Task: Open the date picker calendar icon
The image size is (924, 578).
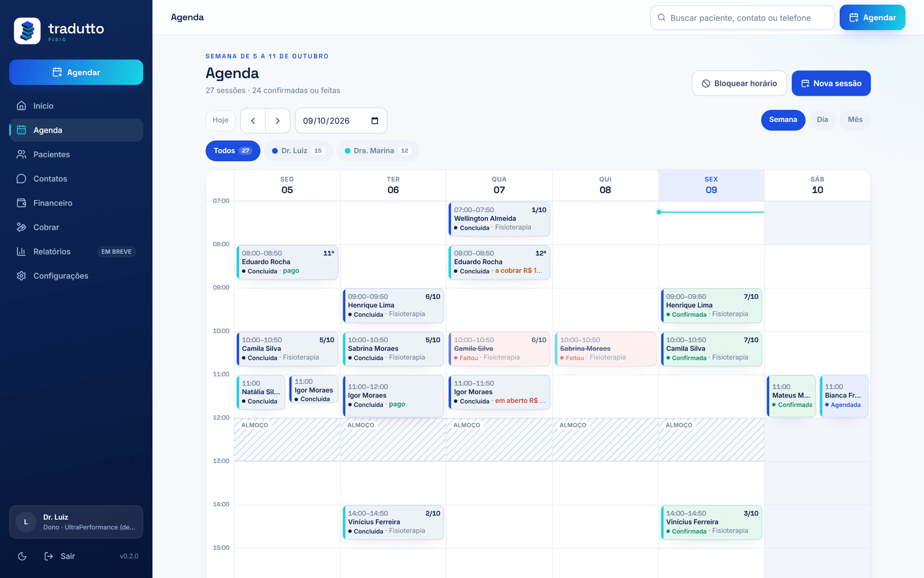Action: 375,121
